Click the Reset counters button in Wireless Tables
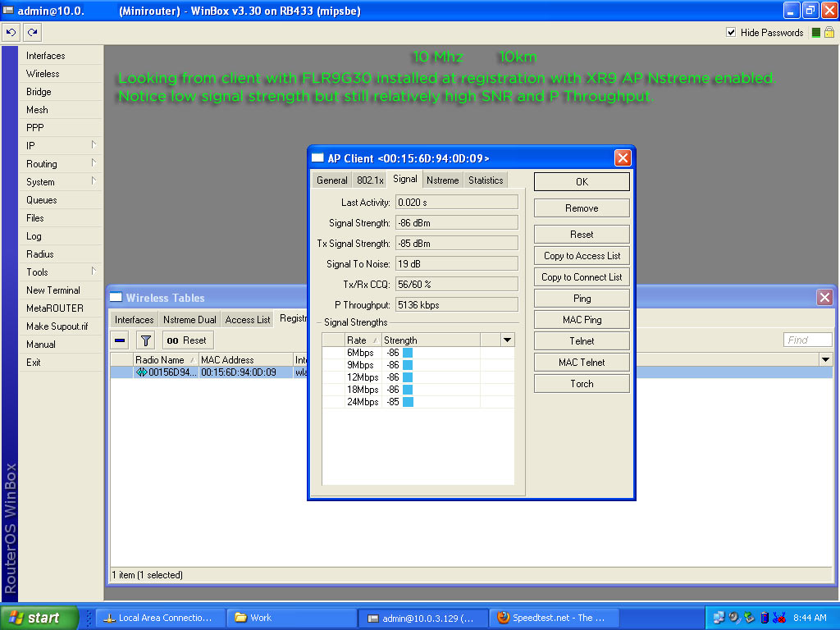The image size is (840, 630). (x=188, y=340)
